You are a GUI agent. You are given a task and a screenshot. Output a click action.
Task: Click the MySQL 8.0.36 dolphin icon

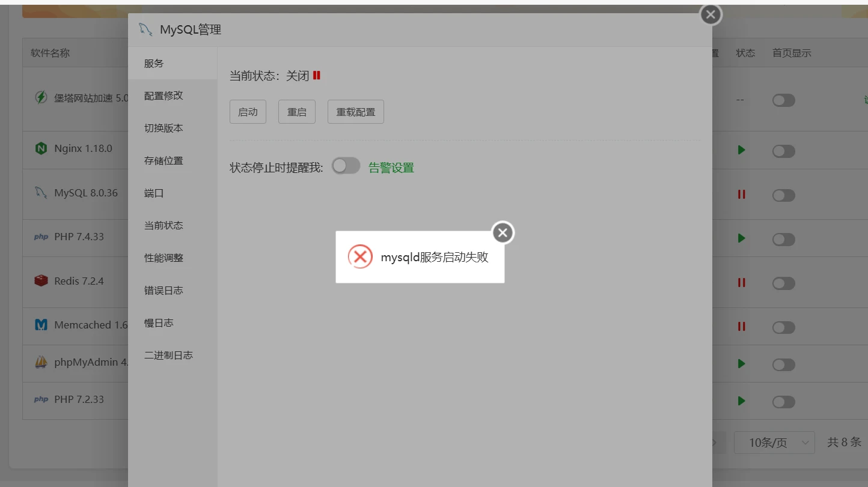coord(41,193)
